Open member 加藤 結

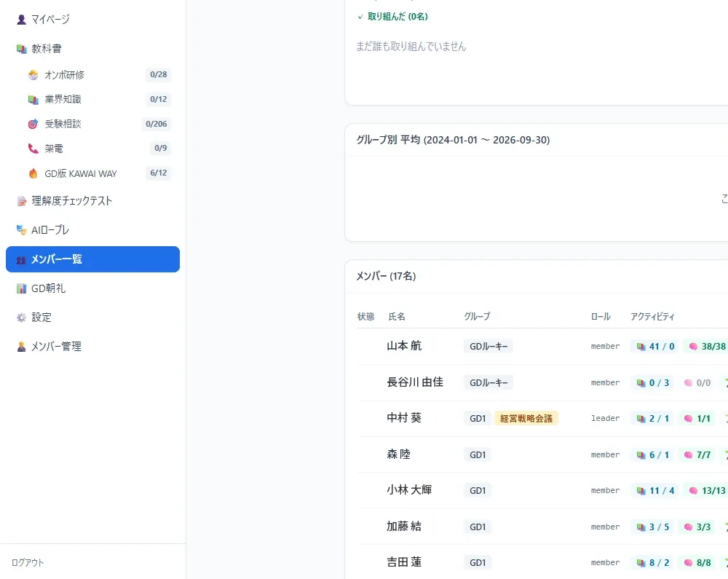click(404, 526)
